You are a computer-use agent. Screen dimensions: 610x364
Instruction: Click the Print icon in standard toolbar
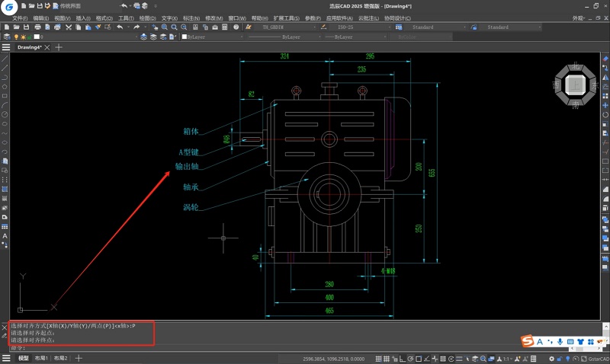tap(37, 27)
